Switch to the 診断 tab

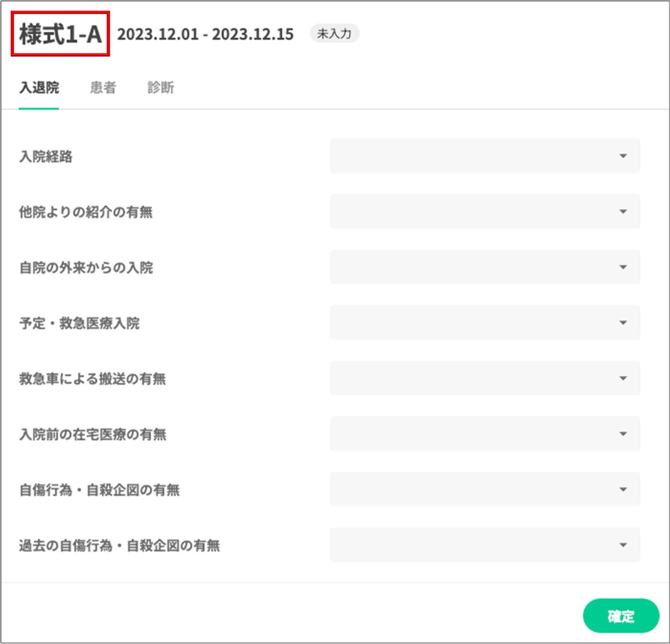click(x=160, y=87)
